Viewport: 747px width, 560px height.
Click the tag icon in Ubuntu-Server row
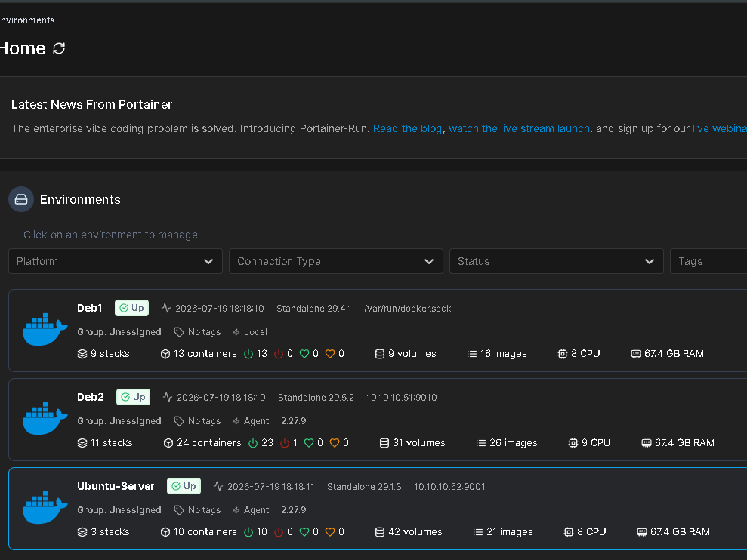pos(179,510)
